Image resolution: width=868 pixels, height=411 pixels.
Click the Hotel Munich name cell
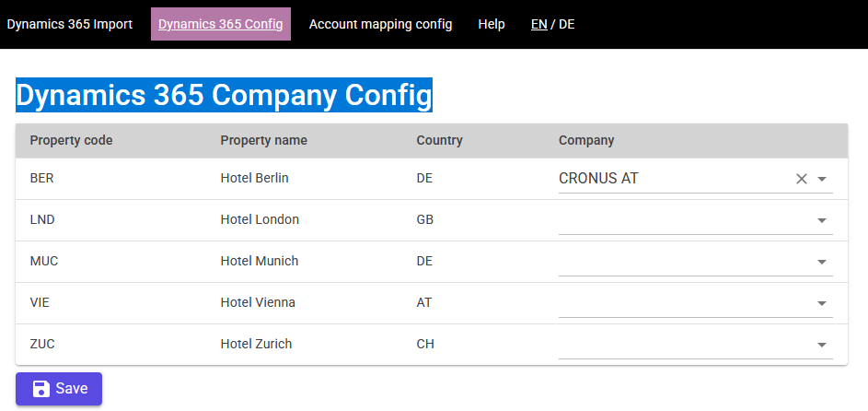tap(259, 262)
